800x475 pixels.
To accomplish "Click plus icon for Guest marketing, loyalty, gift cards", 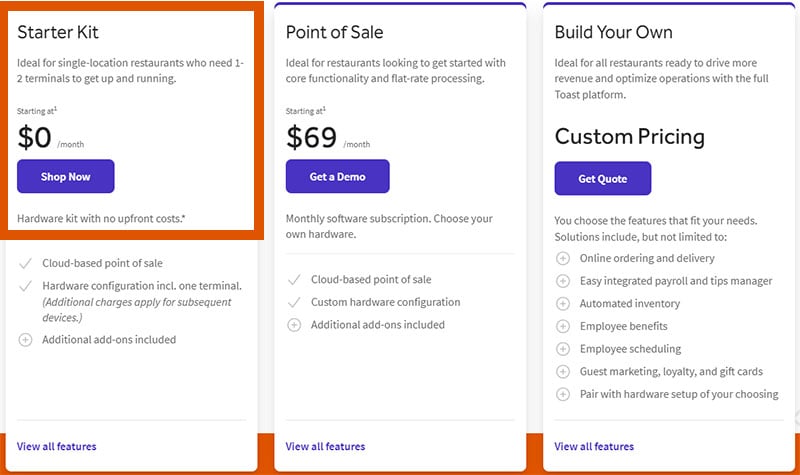I will 562,371.
